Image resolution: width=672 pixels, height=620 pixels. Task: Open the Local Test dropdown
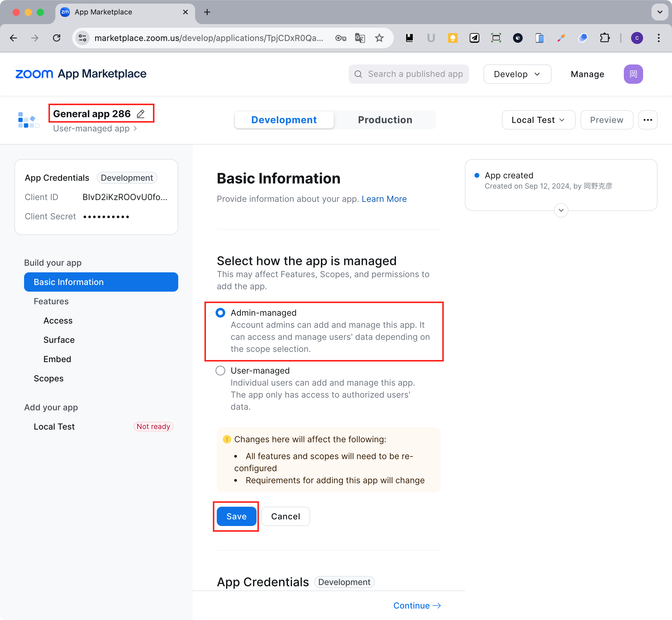538,120
